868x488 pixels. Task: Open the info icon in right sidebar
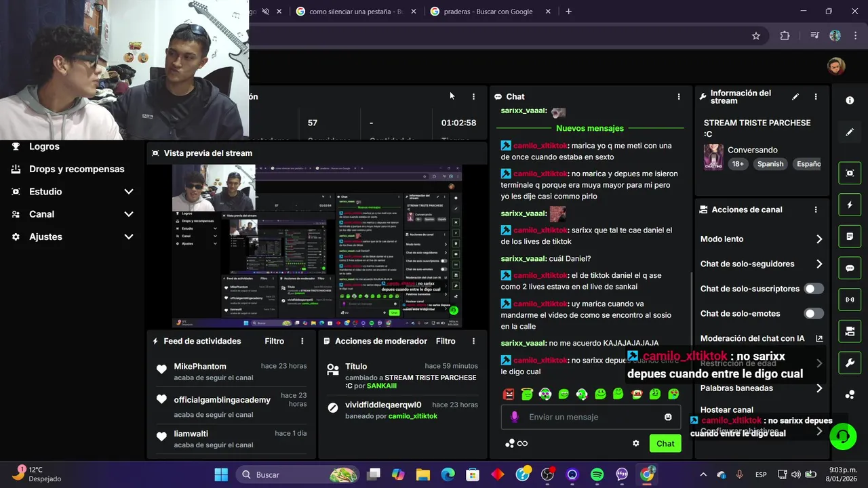850,100
